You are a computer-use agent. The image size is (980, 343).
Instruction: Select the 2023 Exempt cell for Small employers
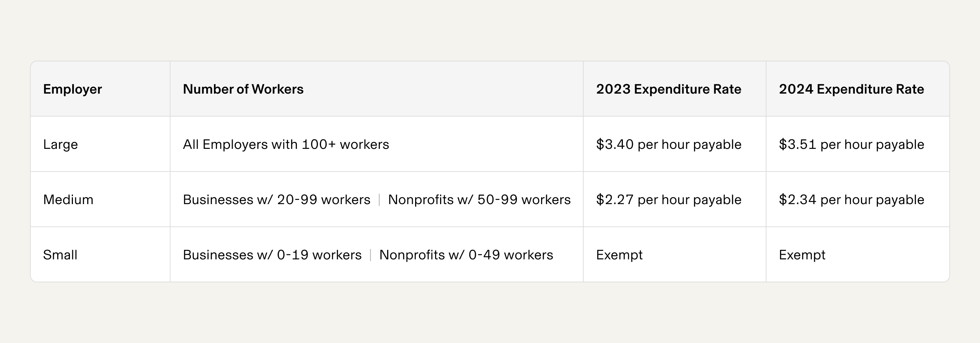point(619,255)
